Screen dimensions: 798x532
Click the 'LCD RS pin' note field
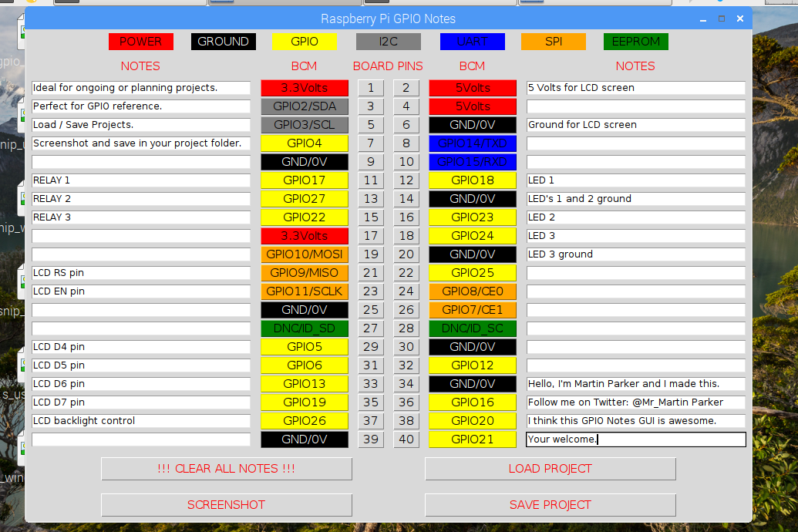[141, 273]
